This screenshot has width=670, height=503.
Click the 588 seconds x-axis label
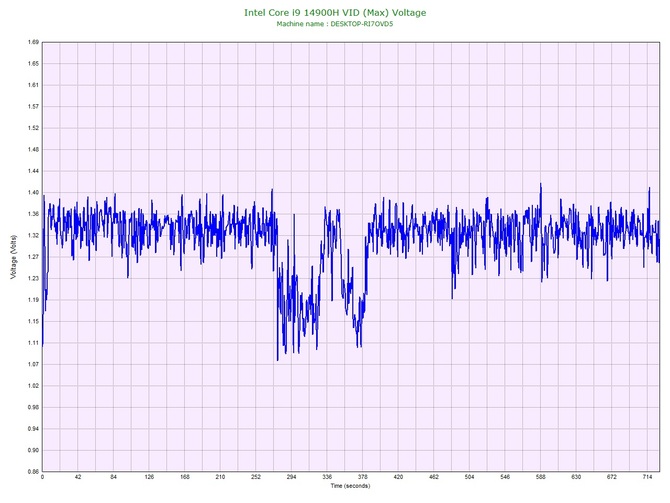point(541,477)
